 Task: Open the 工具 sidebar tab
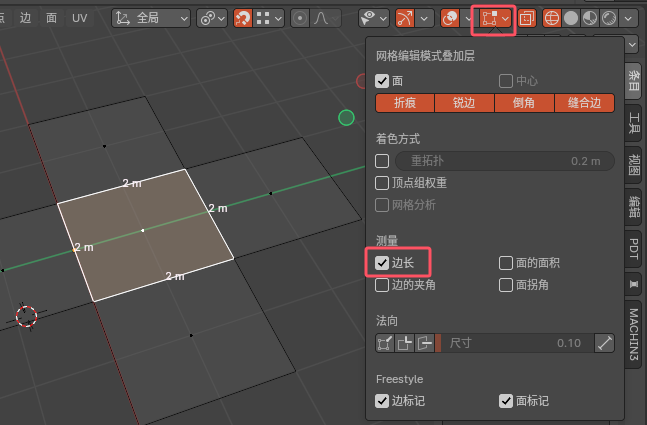634,122
